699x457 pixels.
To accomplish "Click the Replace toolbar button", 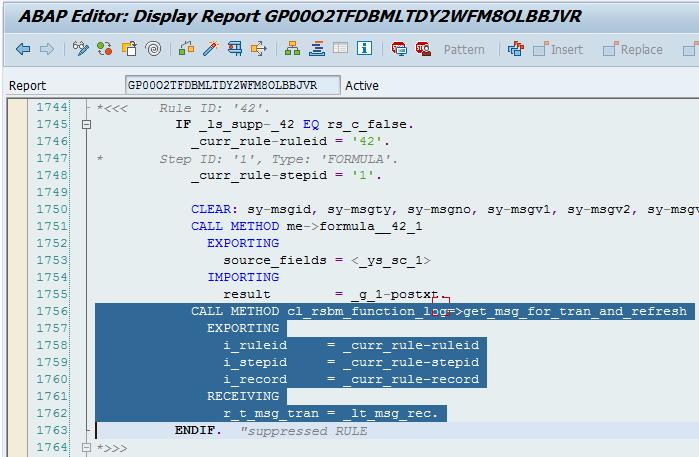I will 632,49.
